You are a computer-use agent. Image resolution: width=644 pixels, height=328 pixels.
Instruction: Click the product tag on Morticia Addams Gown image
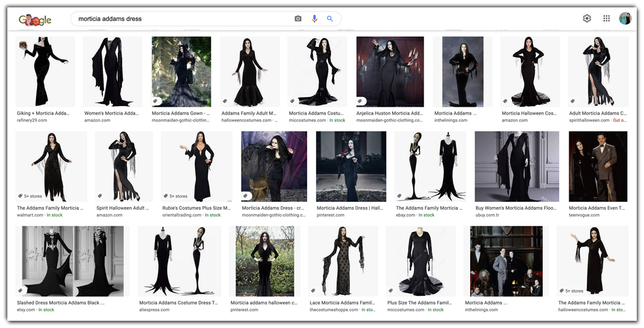pyautogui.click(x=156, y=101)
